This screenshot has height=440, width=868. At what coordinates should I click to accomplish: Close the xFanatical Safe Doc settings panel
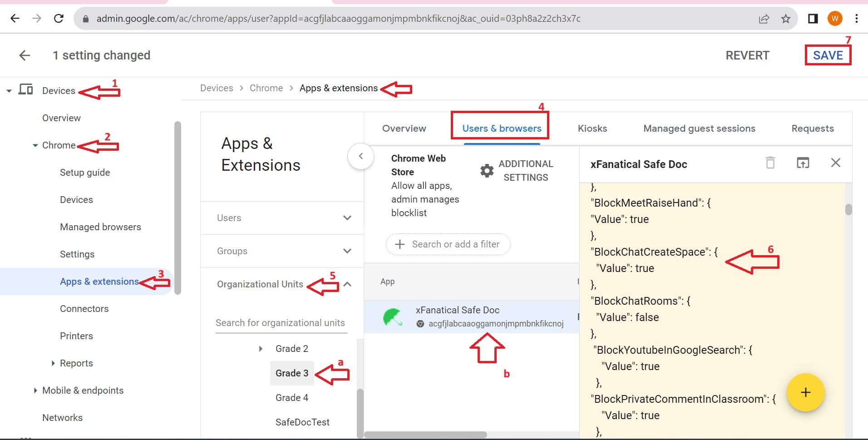pos(836,163)
